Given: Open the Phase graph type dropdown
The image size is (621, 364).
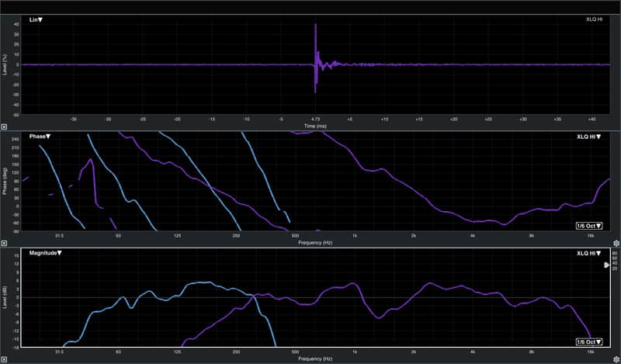Looking at the screenshot, I should (40, 137).
